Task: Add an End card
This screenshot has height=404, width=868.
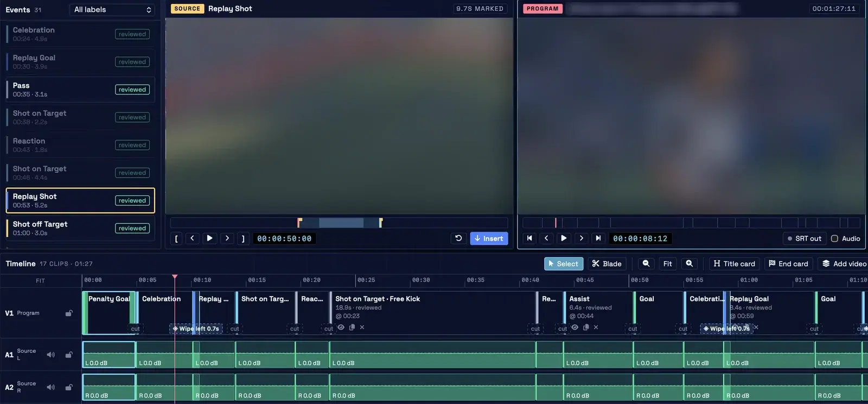Action: point(789,264)
